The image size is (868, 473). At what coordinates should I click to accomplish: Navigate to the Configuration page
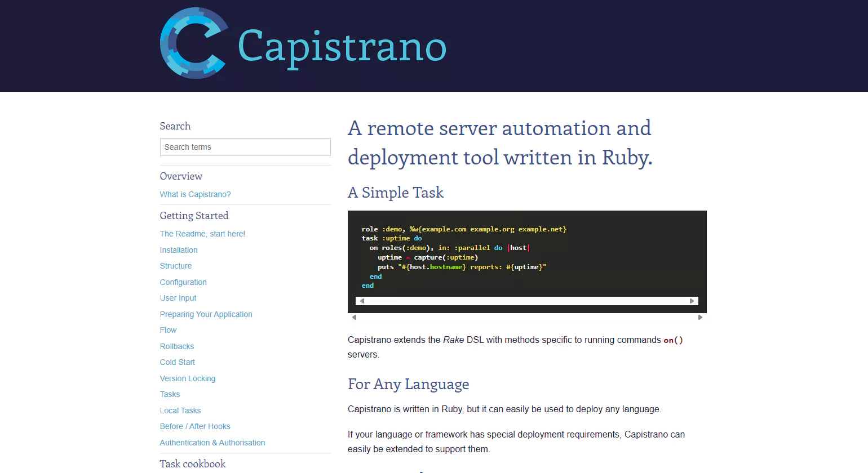point(183,282)
